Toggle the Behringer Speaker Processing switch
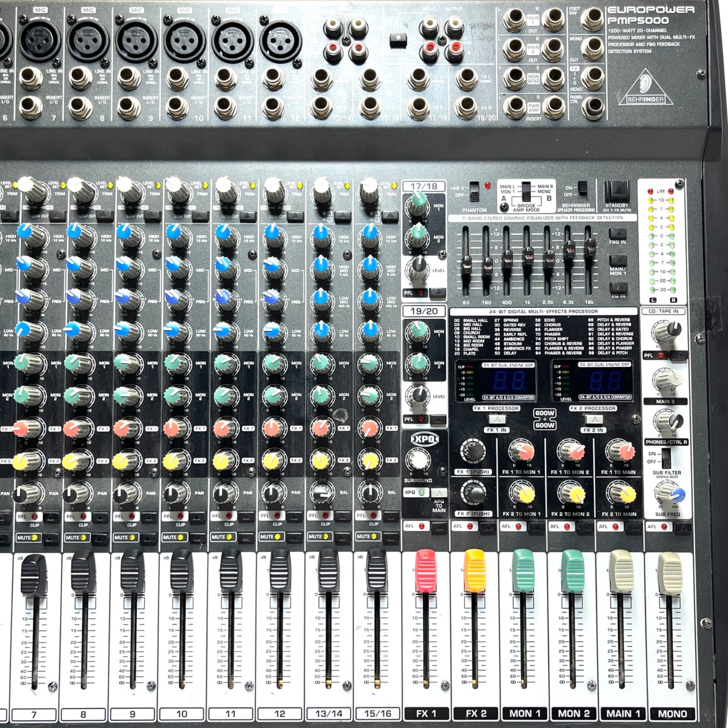This screenshot has width=728, height=728. [x=582, y=188]
